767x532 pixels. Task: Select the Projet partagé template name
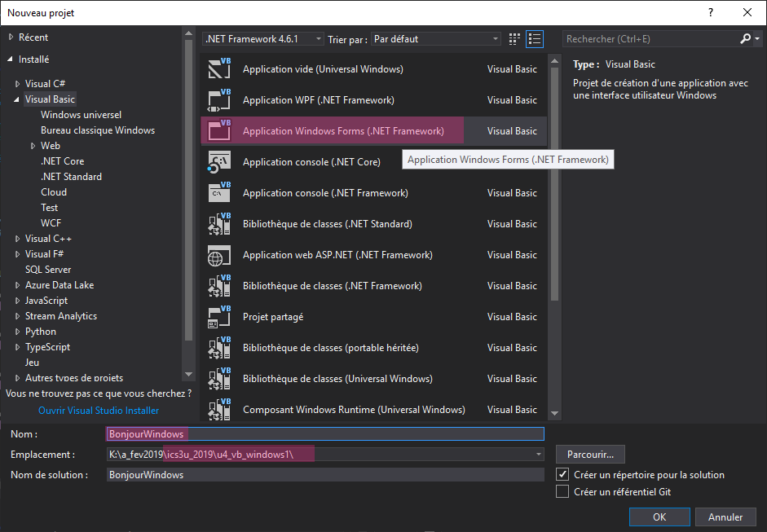(x=273, y=317)
